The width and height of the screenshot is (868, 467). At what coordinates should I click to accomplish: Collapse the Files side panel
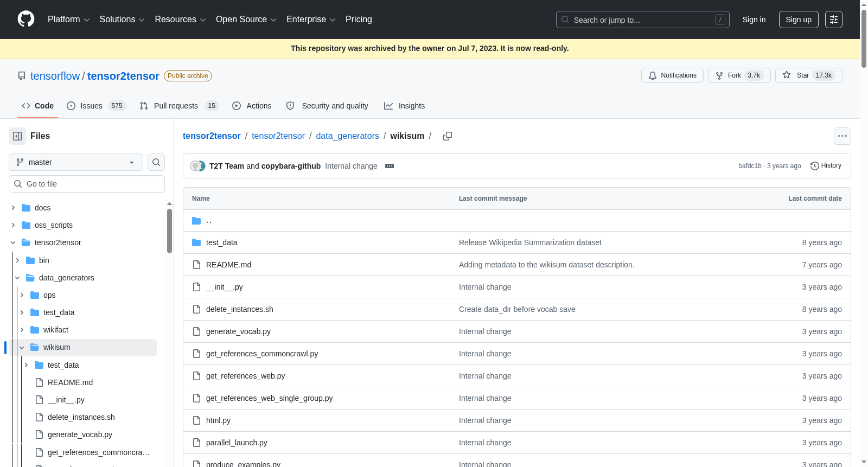pyautogui.click(x=17, y=136)
